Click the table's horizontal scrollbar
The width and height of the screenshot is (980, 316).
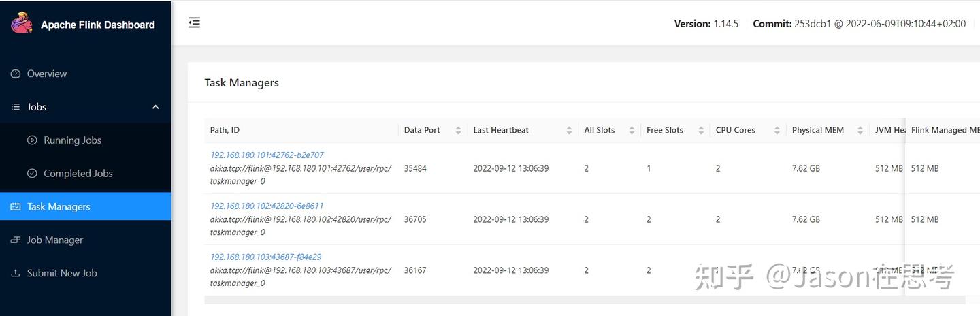tap(584, 300)
